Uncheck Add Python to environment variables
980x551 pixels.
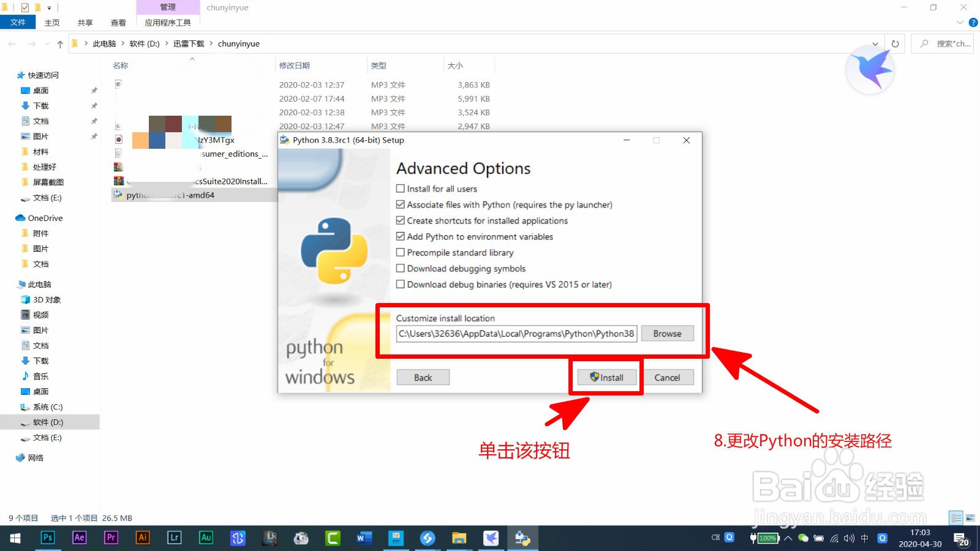(x=401, y=236)
